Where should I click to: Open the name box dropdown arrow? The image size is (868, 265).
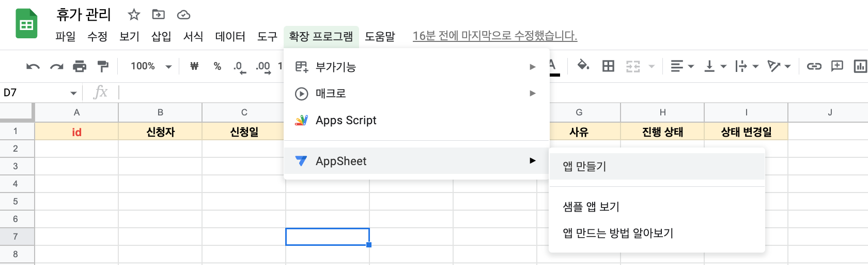[x=73, y=93]
